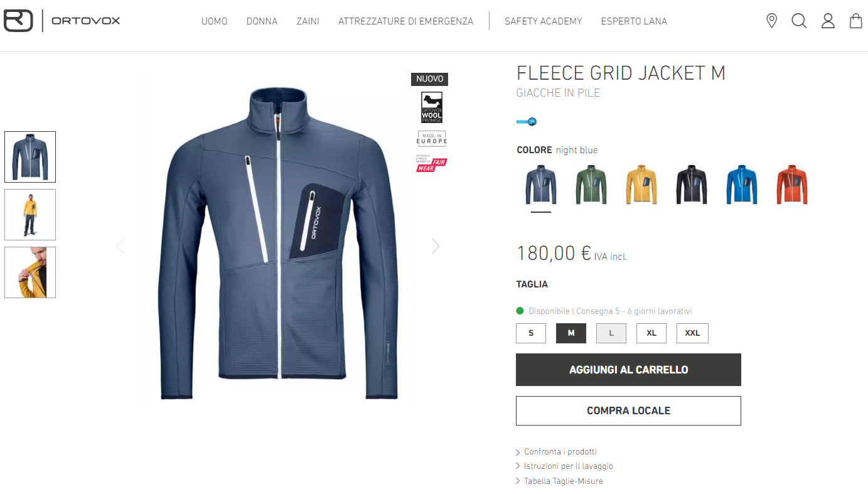Viewport: 868px width, 494px height.
Task: Open the ZAINI menu
Action: (x=308, y=21)
